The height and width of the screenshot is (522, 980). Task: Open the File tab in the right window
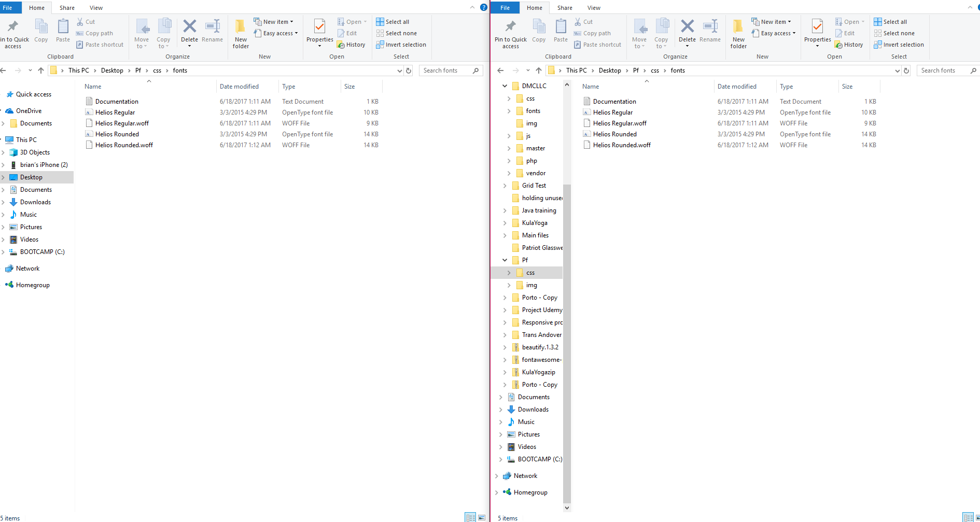click(505, 8)
